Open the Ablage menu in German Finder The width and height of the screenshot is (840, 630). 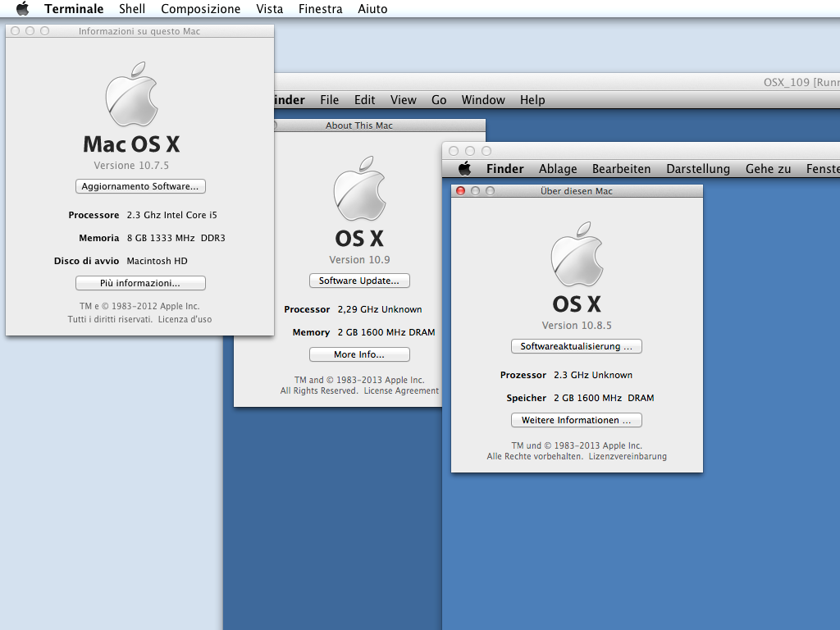click(x=558, y=168)
